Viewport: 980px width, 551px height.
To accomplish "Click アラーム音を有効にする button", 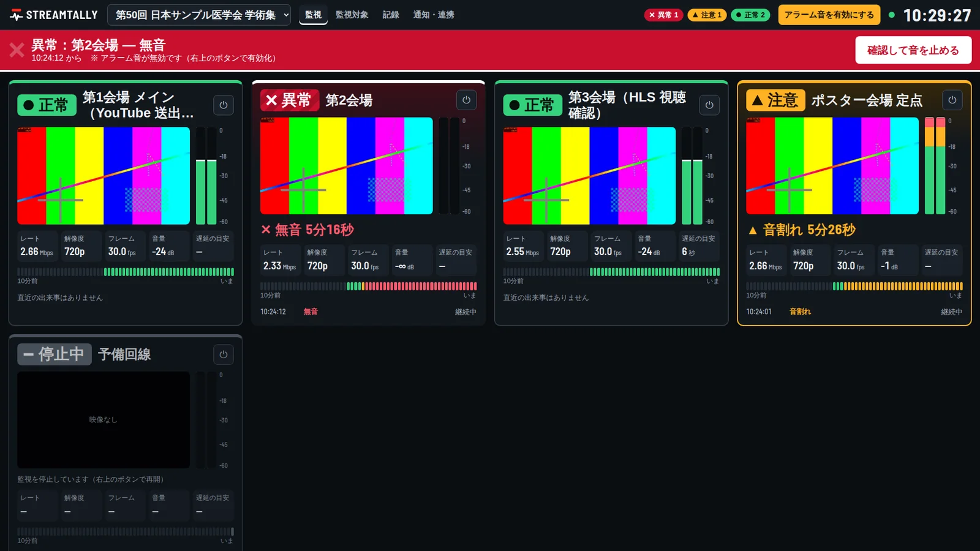I will [x=829, y=15].
